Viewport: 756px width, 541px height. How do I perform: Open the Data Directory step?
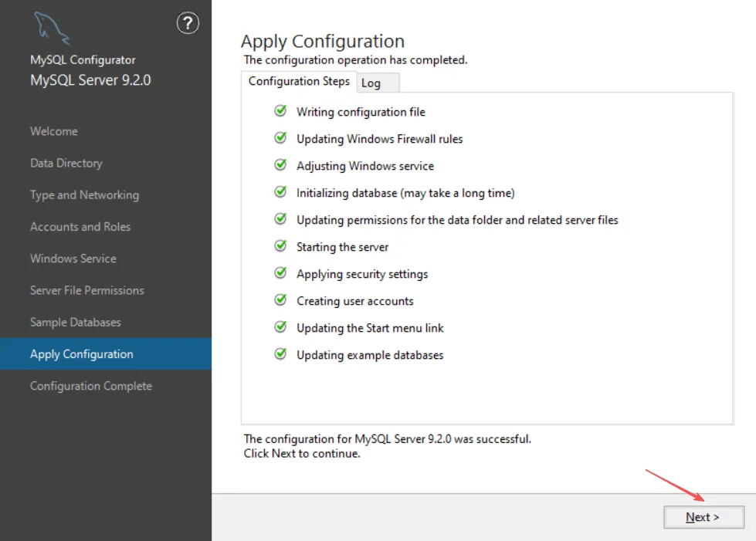pos(66,163)
